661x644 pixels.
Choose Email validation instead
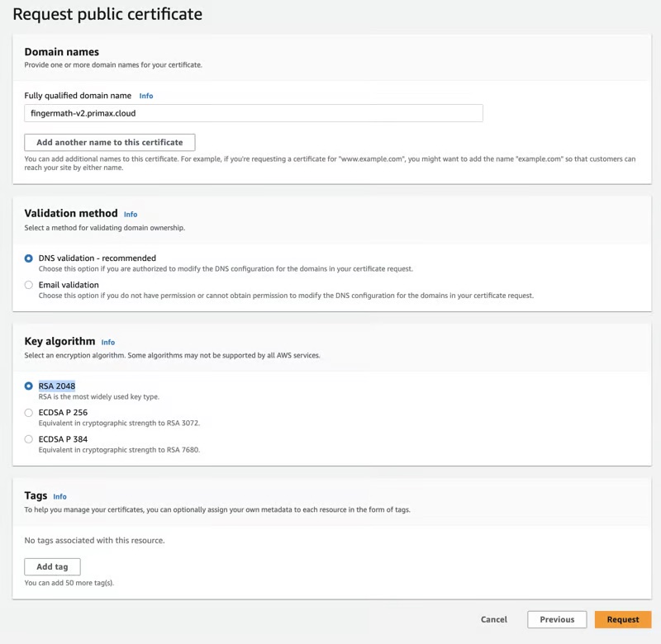tap(28, 285)
